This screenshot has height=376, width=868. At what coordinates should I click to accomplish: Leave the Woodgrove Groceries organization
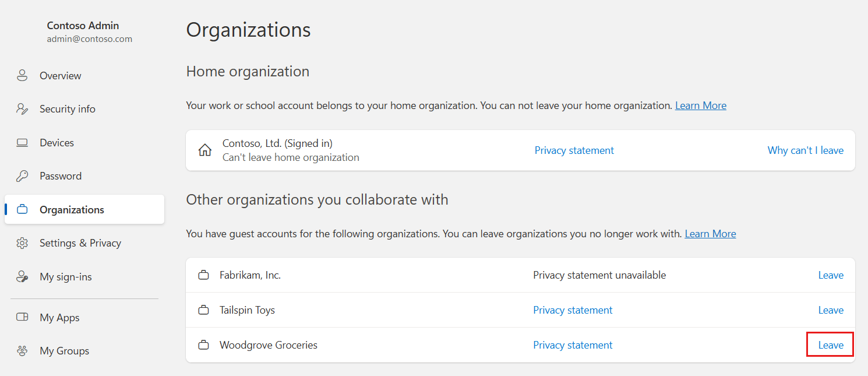pyautogui.click(x=831, y=345)
